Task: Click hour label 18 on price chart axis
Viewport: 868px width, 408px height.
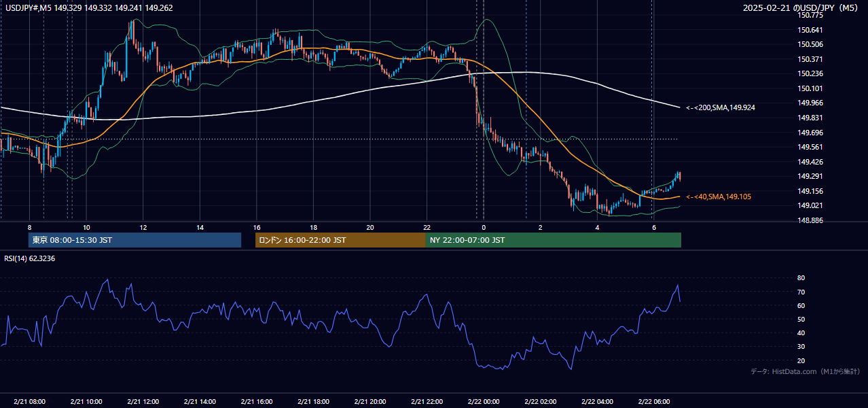Action: click(x=313, y=227)
